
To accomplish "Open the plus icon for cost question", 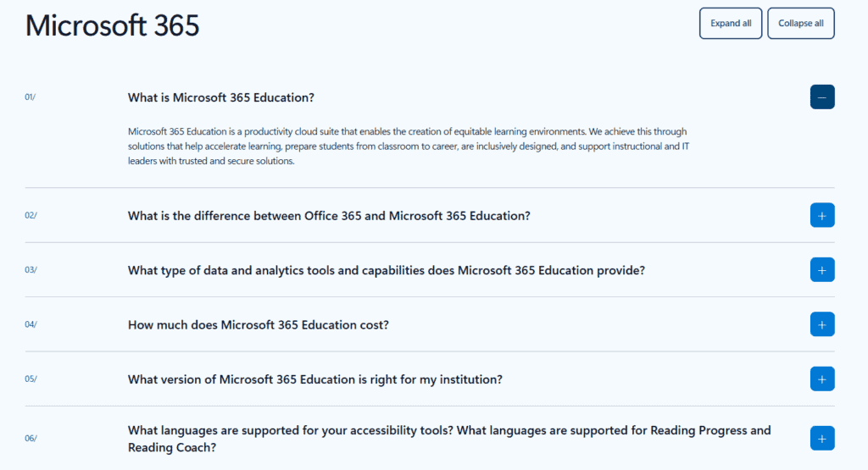I will 821,324.
